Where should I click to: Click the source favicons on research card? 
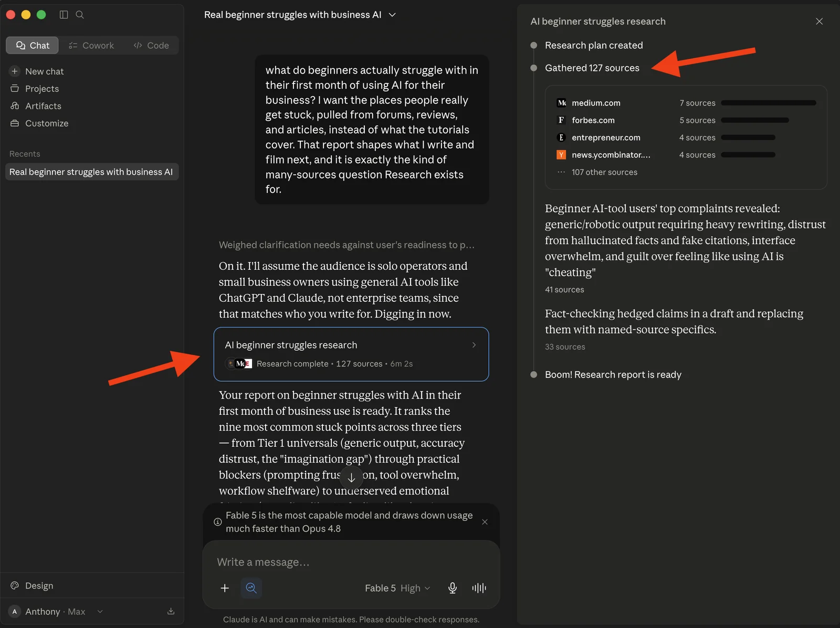[239, 364]
